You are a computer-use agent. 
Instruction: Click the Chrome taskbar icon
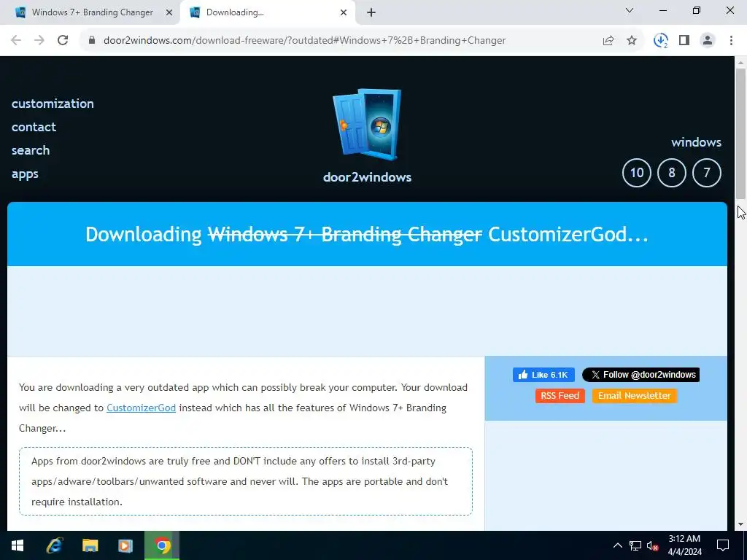162,545
